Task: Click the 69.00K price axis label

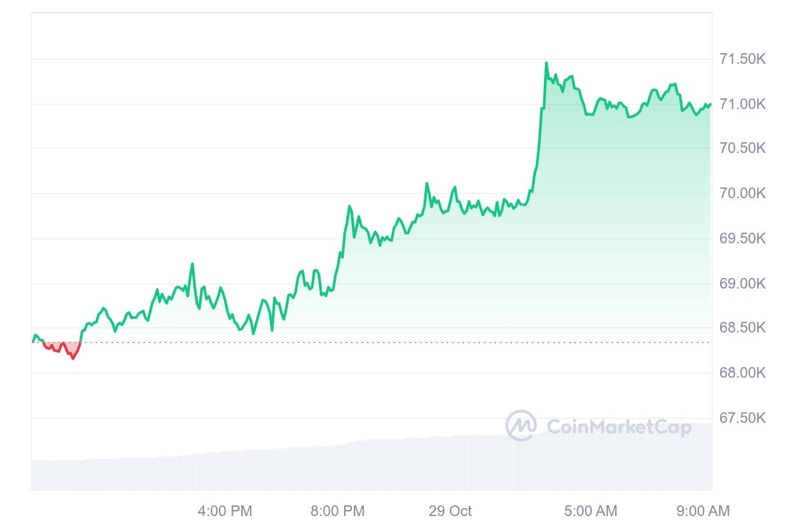Action: [743, 283]
